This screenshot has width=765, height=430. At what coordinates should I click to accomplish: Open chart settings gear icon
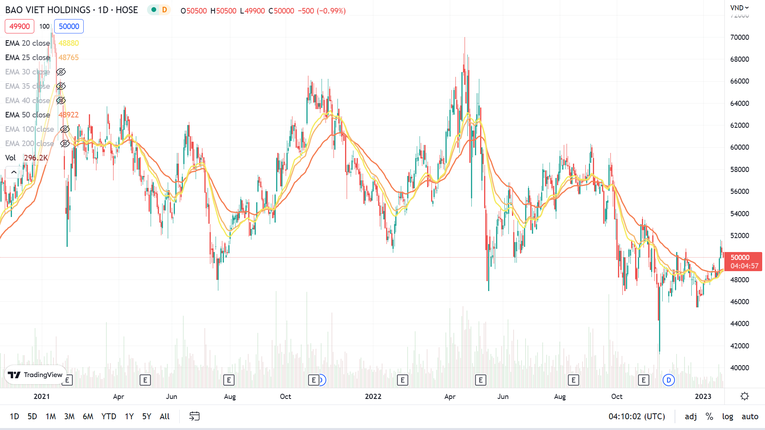click(x=744, y=397)
